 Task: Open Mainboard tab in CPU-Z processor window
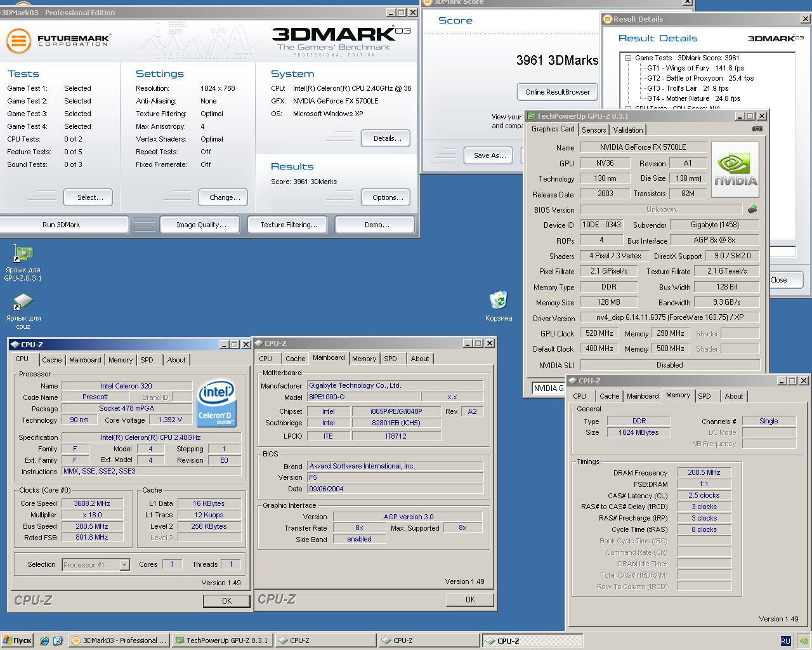pyautogui.click(x=85, y=360)
